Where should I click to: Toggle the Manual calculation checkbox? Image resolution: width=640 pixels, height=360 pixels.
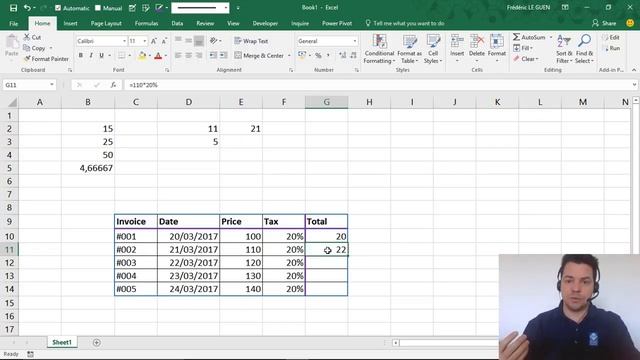[98, 8]
